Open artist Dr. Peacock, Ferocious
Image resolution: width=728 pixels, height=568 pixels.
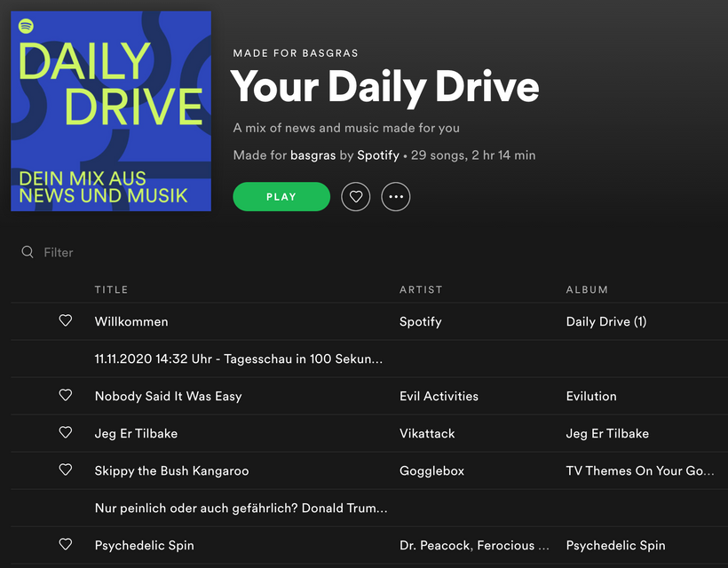474,545
